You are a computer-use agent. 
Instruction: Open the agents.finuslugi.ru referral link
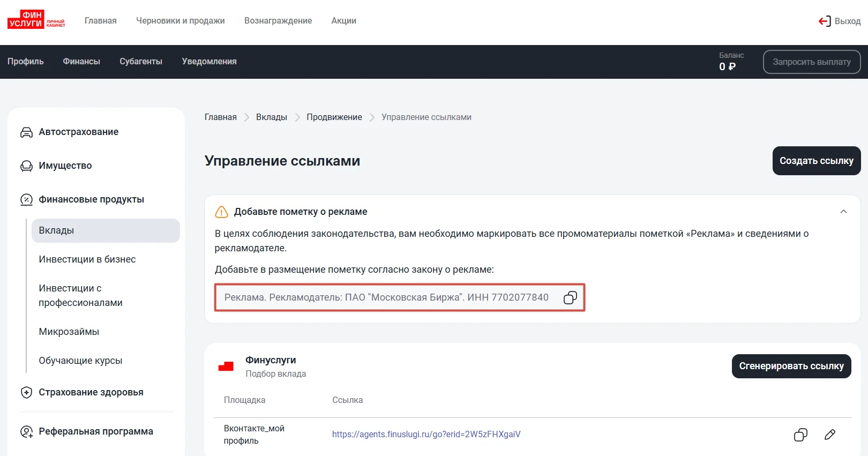coord(426,434)
